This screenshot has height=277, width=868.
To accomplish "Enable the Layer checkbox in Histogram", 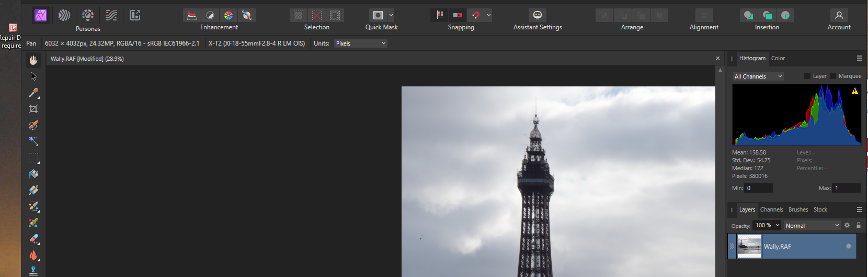I will click(807, 76).
